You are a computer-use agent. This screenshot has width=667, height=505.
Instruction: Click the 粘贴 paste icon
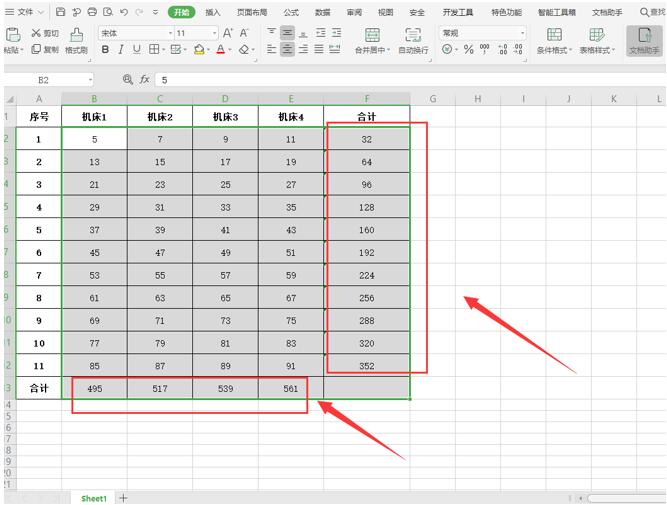tap(13, 35)
